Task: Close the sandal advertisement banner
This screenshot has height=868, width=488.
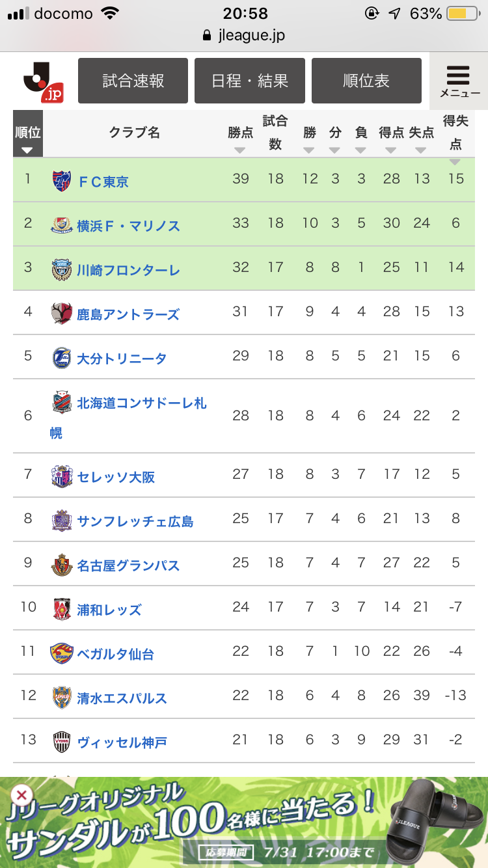Action: (x=21, y=794)
